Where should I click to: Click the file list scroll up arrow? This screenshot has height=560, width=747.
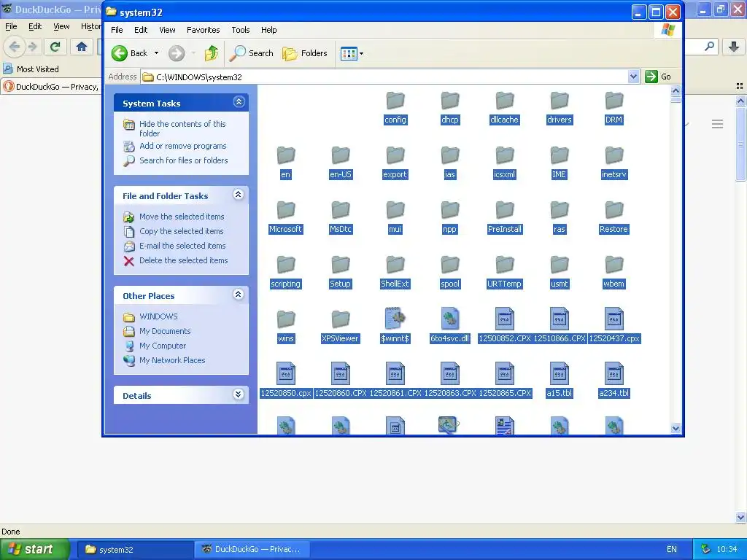676,90
